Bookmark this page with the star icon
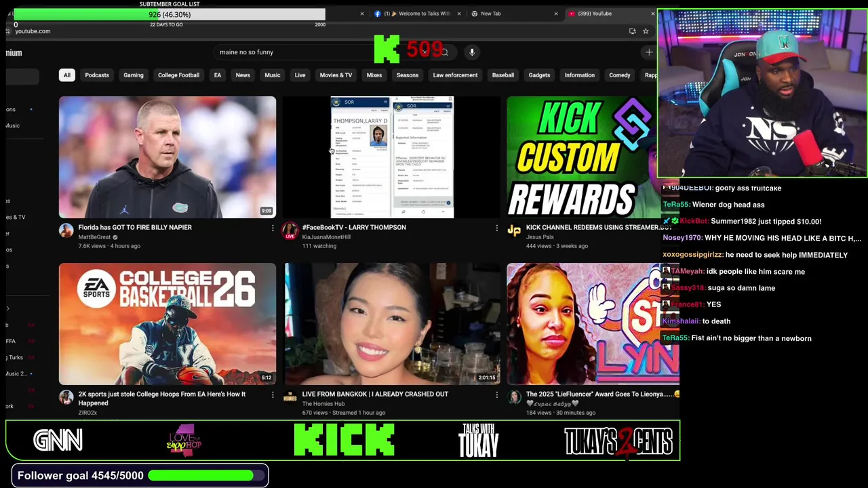The width and height of the screenshot is (868, 488). pos(646,31)
